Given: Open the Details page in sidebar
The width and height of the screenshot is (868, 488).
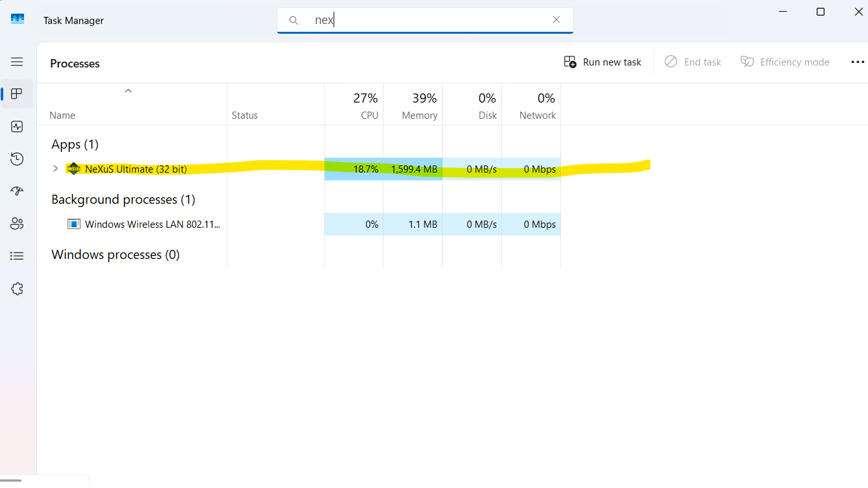Looking at the screenshot, I should [17, 256].
